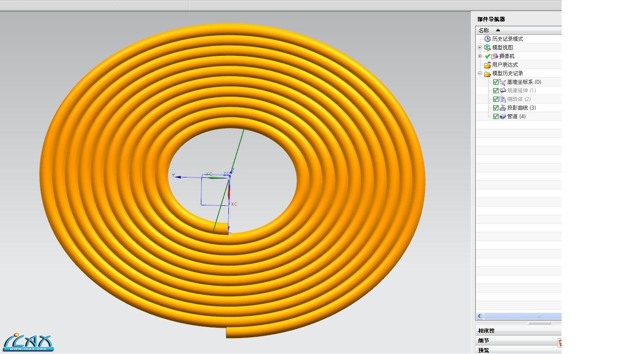Expand the 模型视图 tree node
The width and height of the screenshot is (644, 354).
point(480,48)
